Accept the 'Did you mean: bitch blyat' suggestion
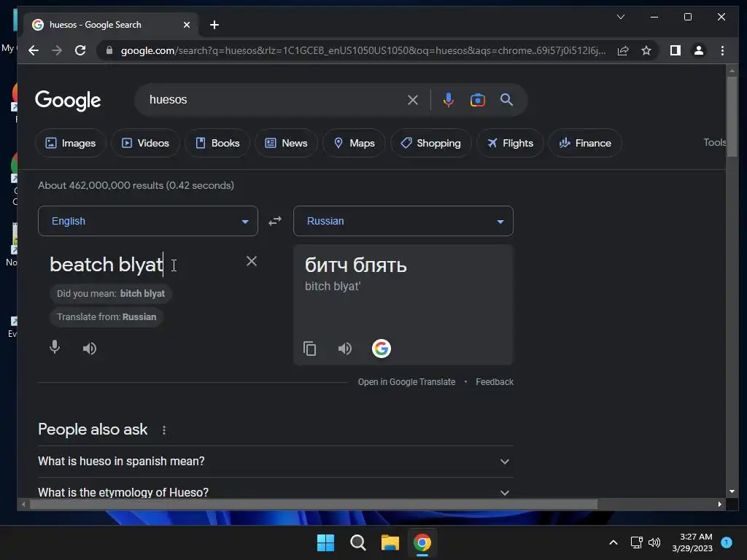This screenshot has height=560, width=747. click(x=111, y=293)
